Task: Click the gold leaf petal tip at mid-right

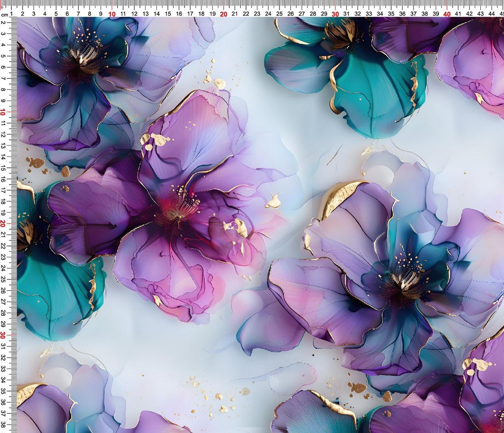Action: (x=340, y=194)
